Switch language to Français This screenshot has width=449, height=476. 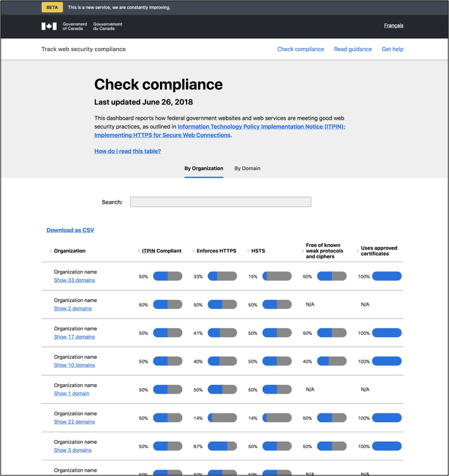pos(393,26)
